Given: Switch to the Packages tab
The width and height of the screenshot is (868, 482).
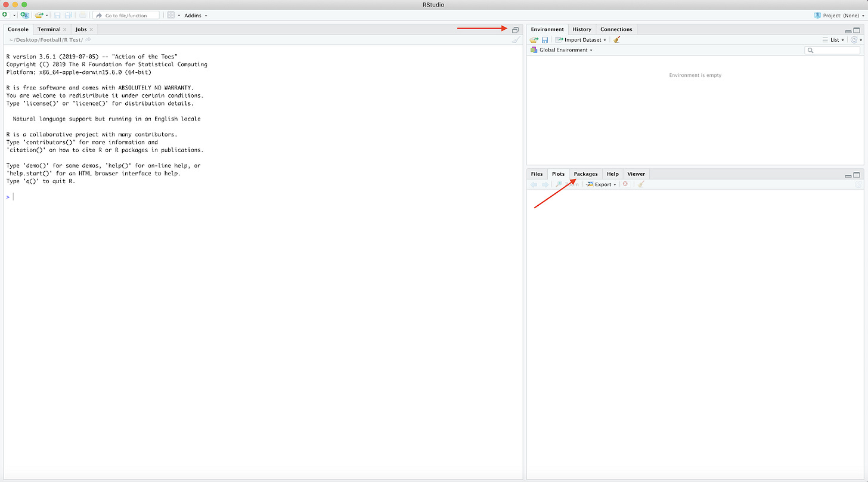Looking at the screenshot, I should point(585,174).
